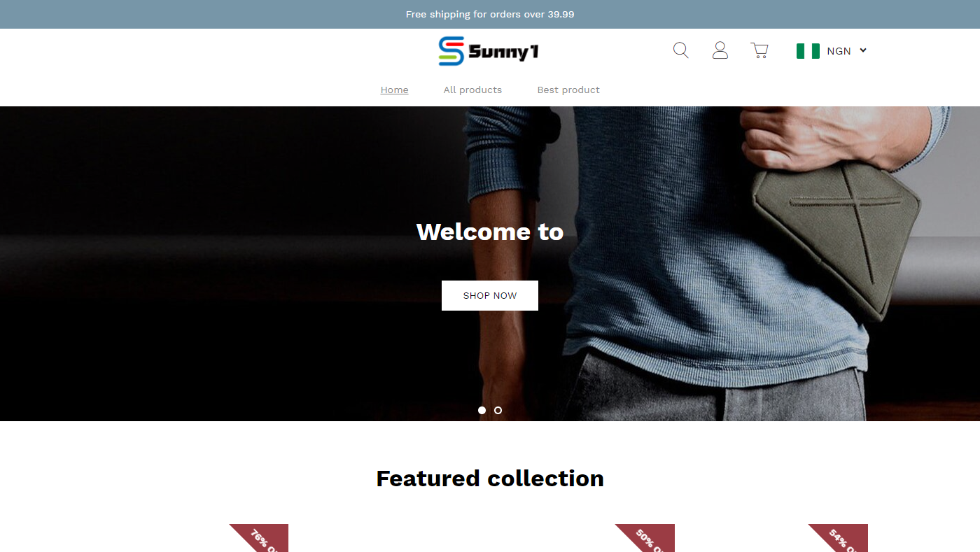This screenshot has width=980, height=552.
Task: Open the search magnifier icon
Action: click(x=680, y=50)
